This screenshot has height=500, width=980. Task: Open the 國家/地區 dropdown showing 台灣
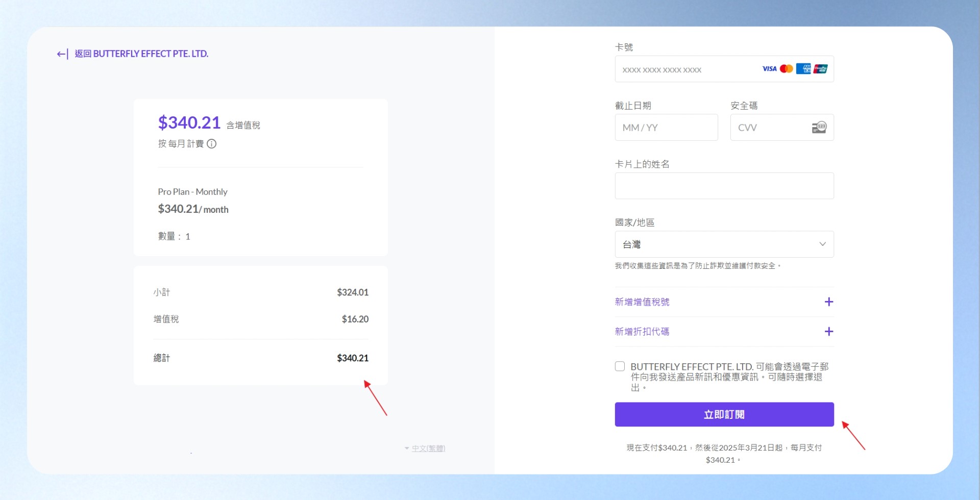coord(724,244)
